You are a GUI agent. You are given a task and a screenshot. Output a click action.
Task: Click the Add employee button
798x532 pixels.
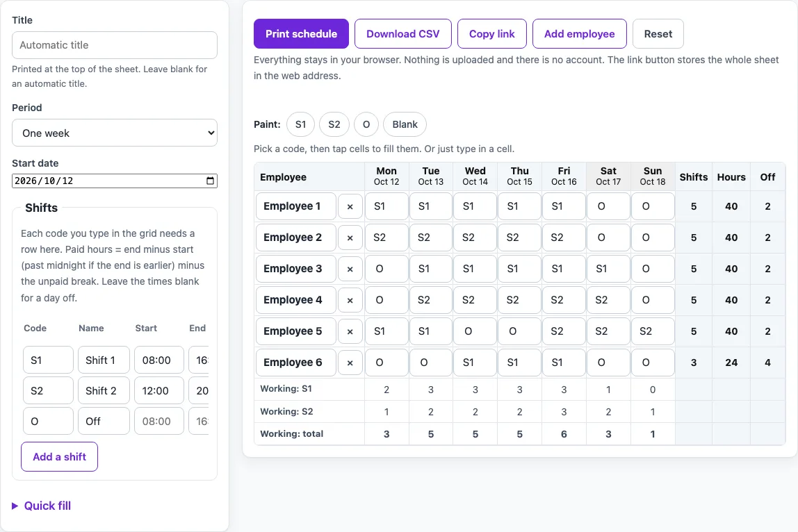[x=579, y=33]
